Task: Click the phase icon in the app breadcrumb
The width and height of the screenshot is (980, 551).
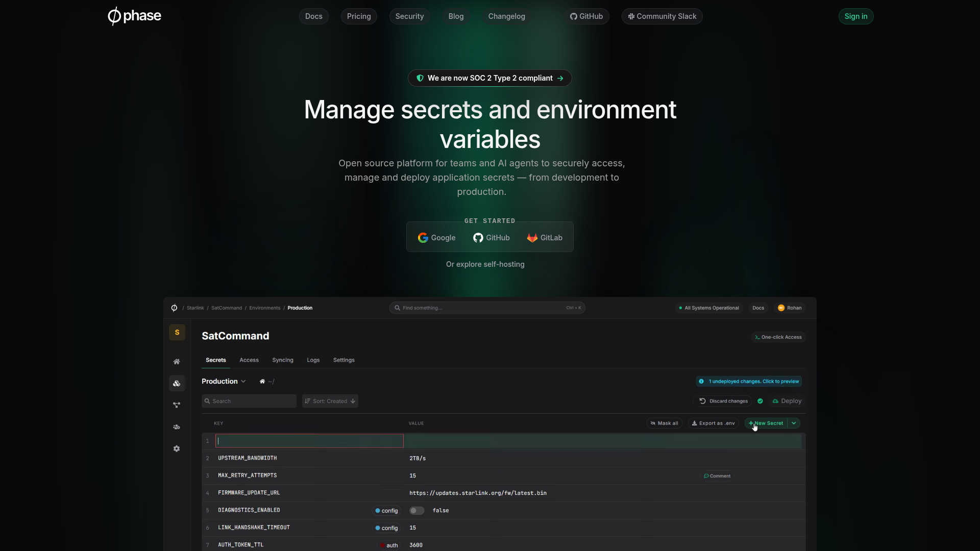Action: (x=174, y=308)
